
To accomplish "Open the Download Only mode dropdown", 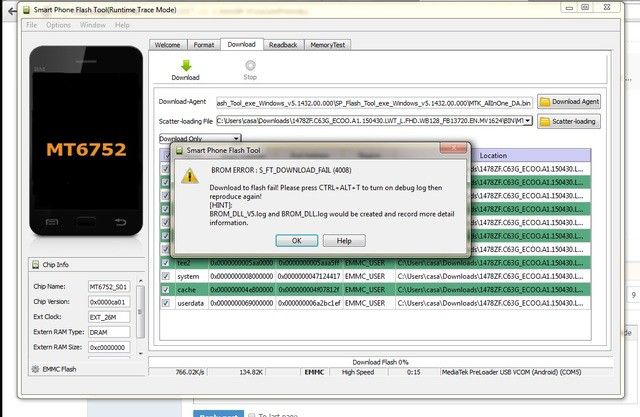I will coord(200,138).
